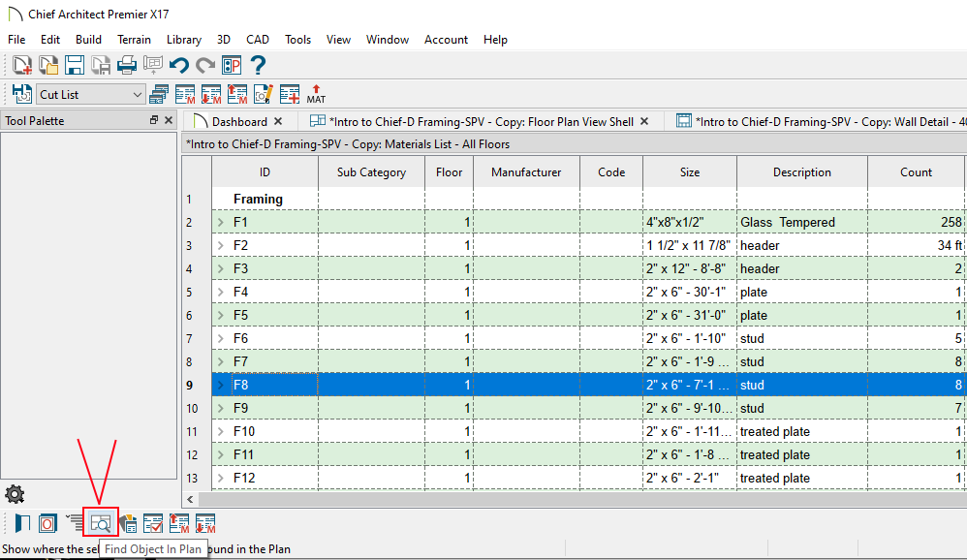Click the Undo arrow icon
The image size is (967, 560).
178,65
